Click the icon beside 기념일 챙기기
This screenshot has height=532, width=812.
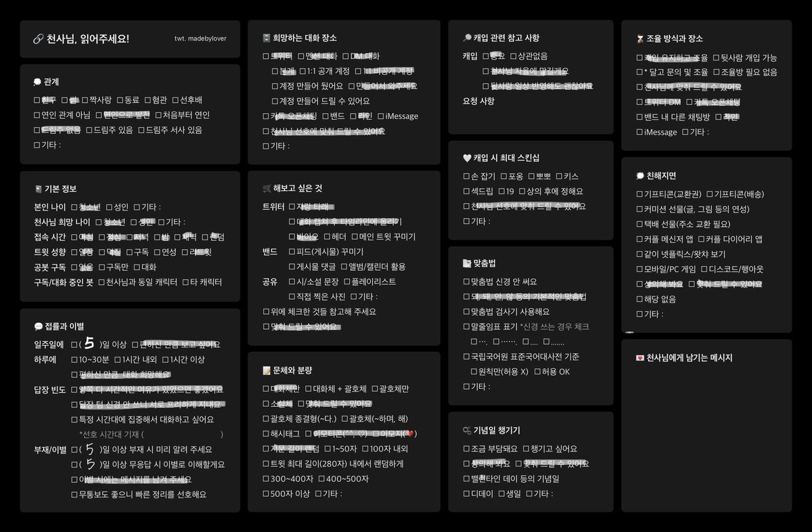tap(467, 430)
